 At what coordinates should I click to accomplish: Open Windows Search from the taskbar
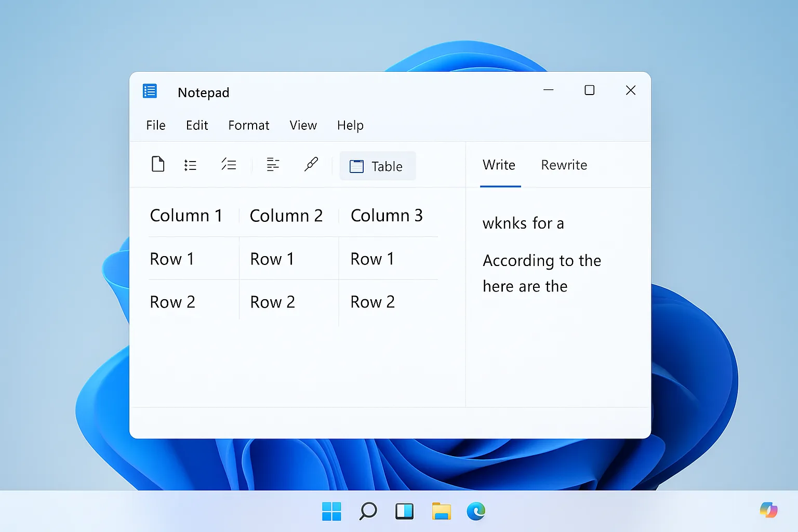[368, 512]
